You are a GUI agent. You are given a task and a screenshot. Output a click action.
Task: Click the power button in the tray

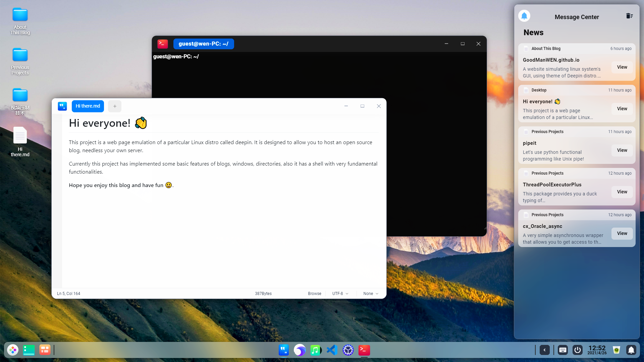coord(577,350)
